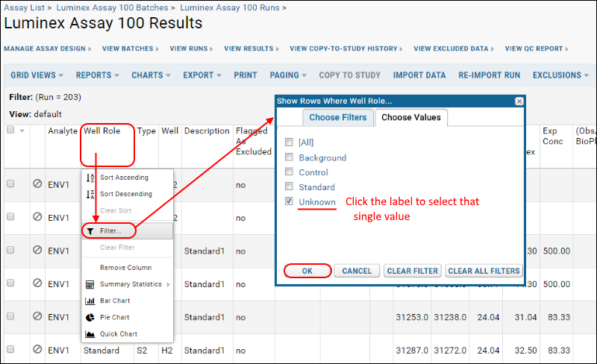Select the first ENV1 row checkbox
Screen dimensions: 597x364
[x=10, y=183]
